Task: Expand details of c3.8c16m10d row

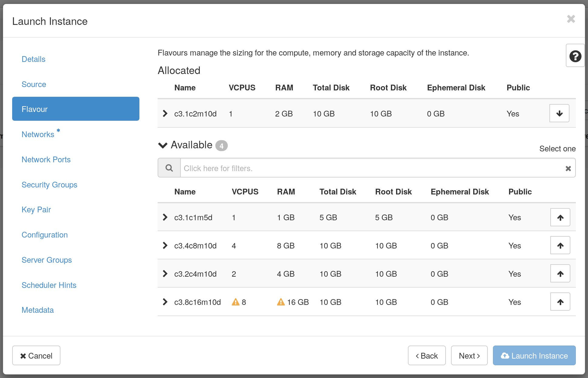Action: coord(165,302)
